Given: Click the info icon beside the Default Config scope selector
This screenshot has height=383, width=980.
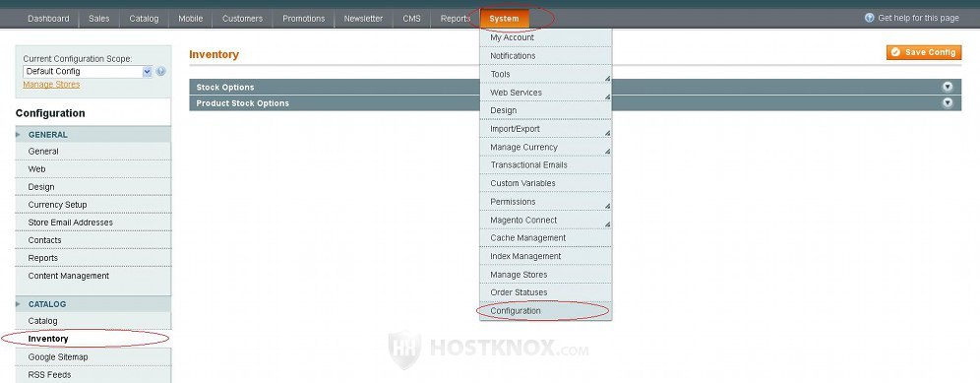Looking at the screenshot, I should point(160,71).
